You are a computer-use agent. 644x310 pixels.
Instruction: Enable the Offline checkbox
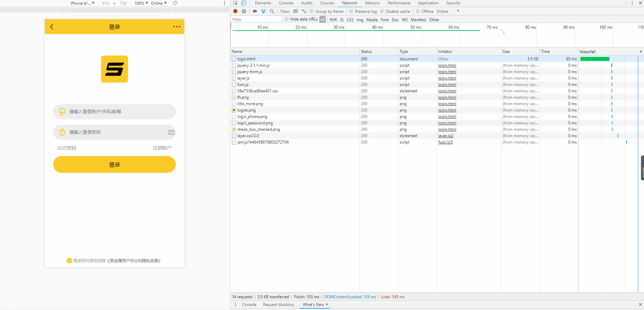[x=418, y=11]
